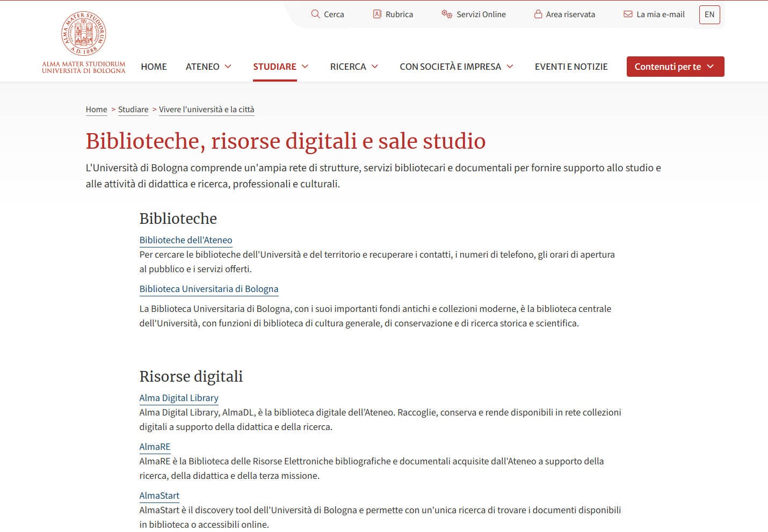Expand the chevron next to Contenuti per te
This screenshot has width=768, height=532.
pos(711,67)
